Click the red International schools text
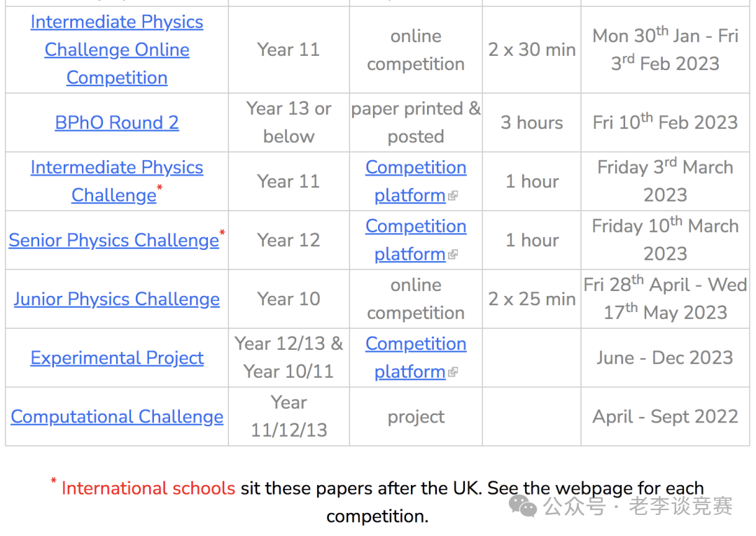 click(x=148, y=488)
